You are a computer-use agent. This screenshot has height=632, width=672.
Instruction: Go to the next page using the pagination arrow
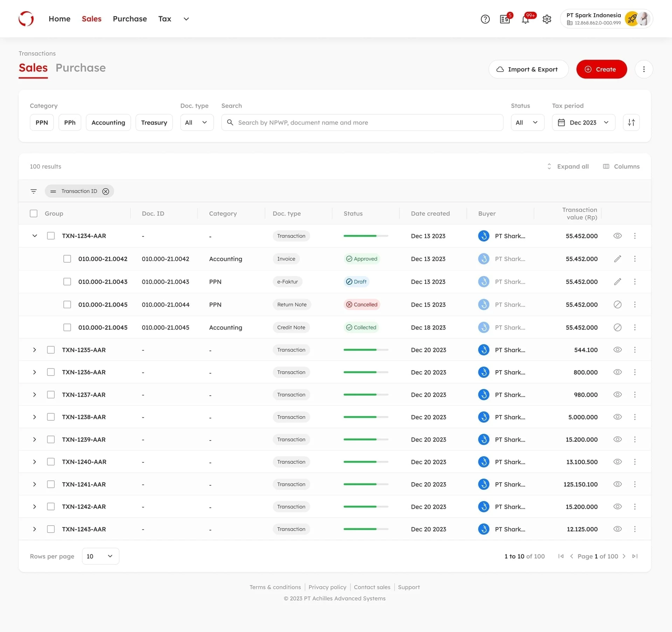pos(624,556)
